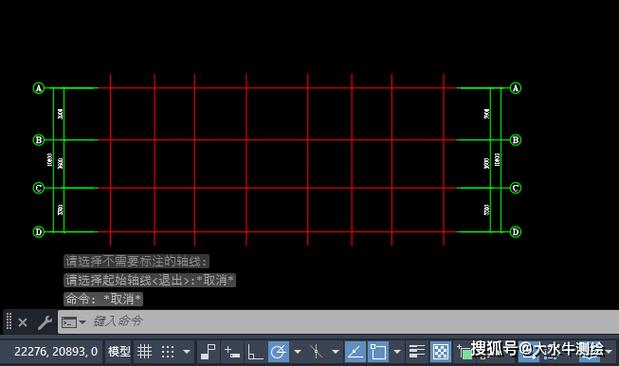Expand the object snap settings dropdown
Viewport: 619px width, 366px height.
(397, 351)
